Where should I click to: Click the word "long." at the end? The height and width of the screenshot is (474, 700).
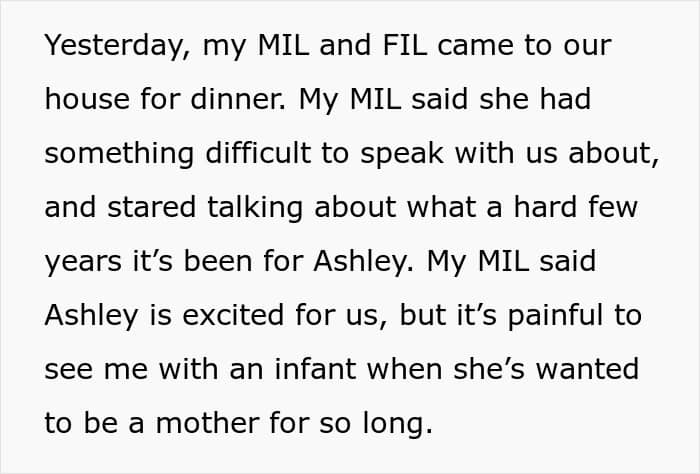[397, 424]
